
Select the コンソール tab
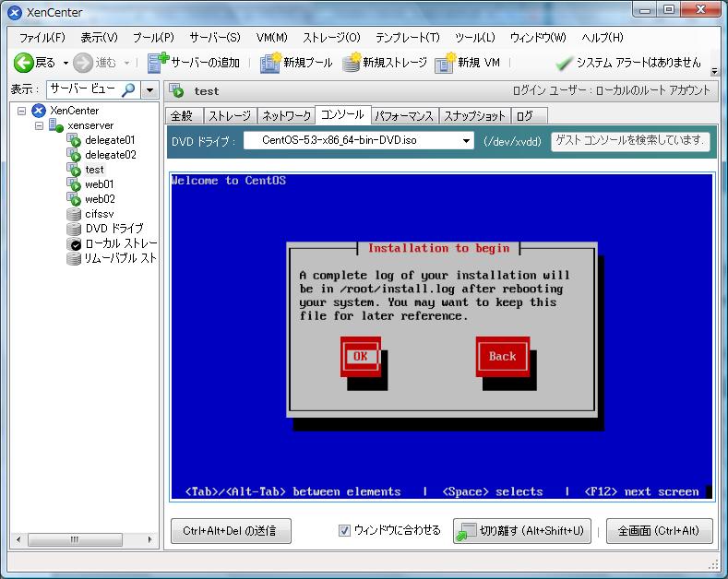pos(342,114)
